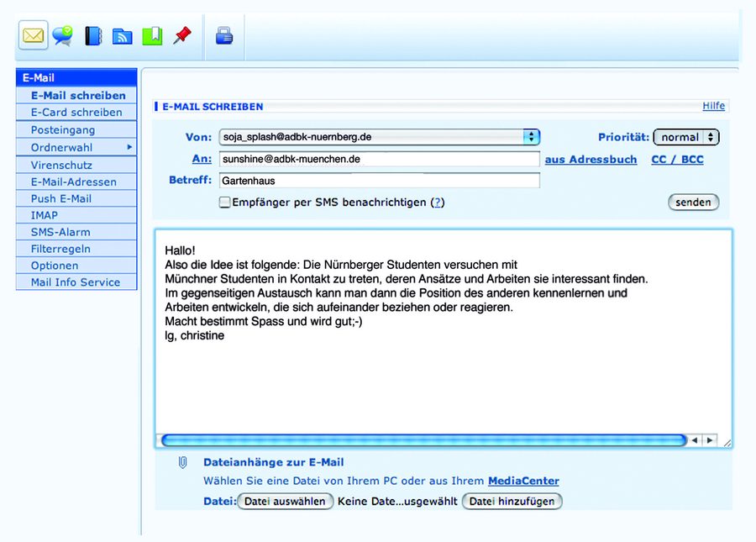
Task: Click the scroll left arrow in message body
Action: (x=695, y=440)
